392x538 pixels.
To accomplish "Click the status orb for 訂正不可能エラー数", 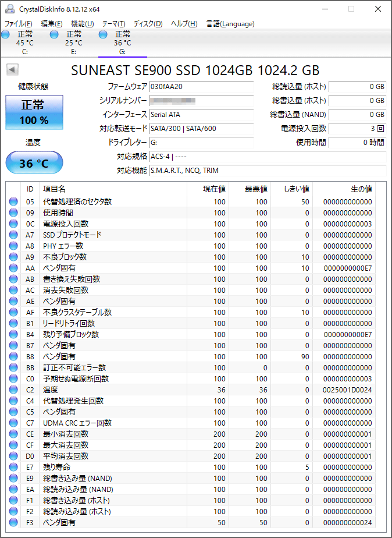I will [13, 367].
